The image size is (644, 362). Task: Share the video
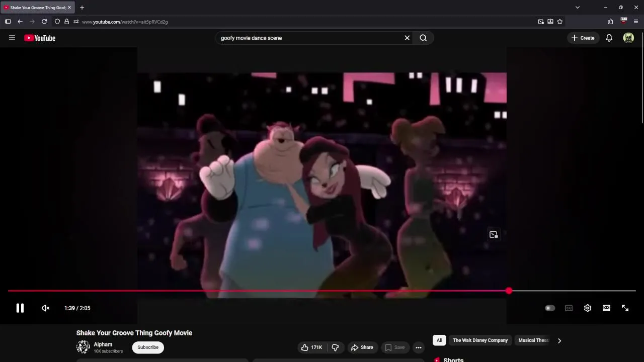(362, 347)
